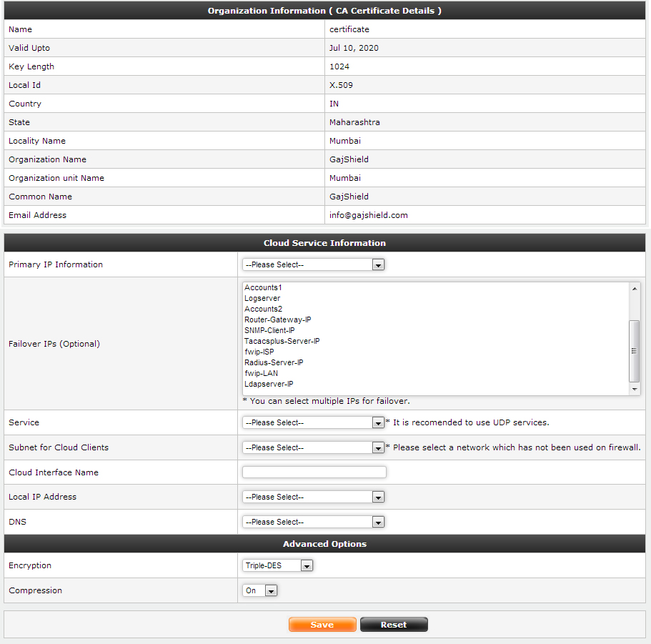Open the Encryption Triple-DES dropdown
Screen dimensions: 651x644
pos(278,565)
